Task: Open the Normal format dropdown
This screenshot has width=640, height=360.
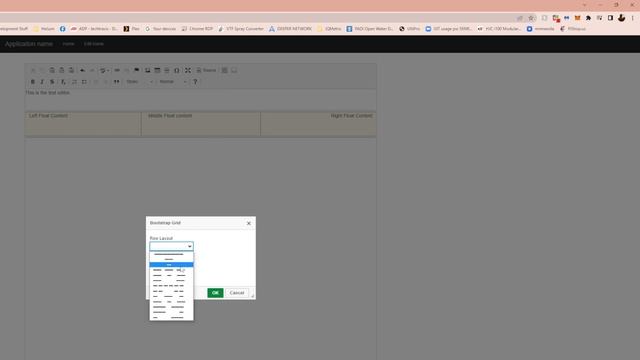Action: coord(173,82)
